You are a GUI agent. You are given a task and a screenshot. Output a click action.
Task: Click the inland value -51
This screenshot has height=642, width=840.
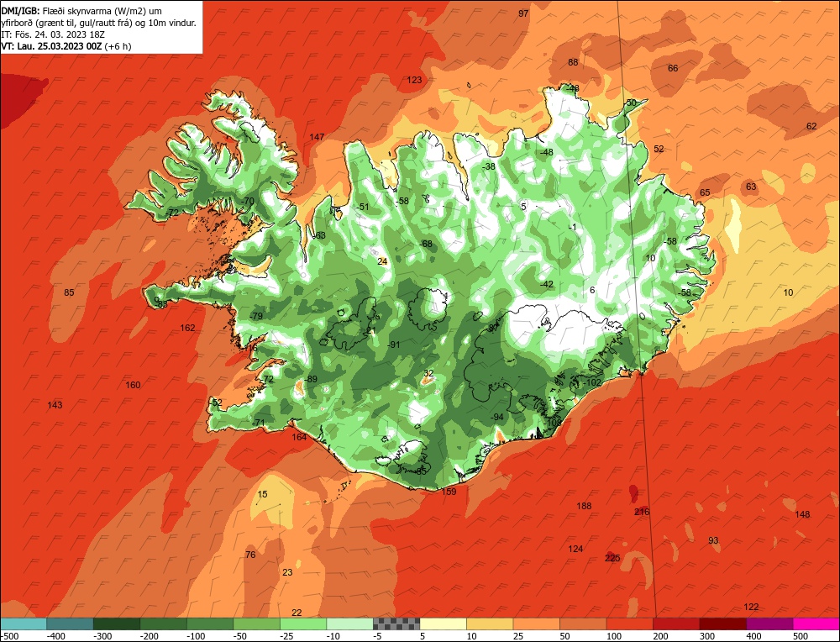[x=363, y=207]
